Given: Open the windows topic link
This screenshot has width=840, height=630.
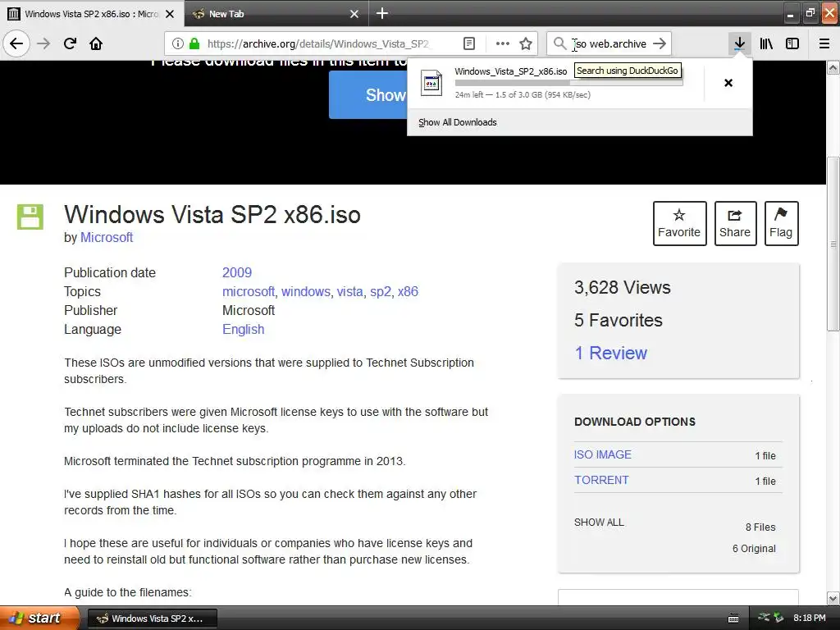Looking at the screenshot, I should (x=306, y=291).
